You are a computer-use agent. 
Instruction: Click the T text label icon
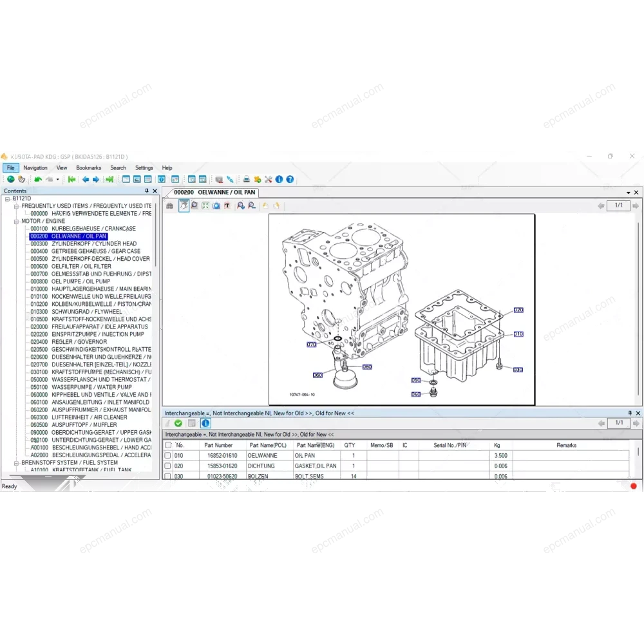click(x=227, y=206)
